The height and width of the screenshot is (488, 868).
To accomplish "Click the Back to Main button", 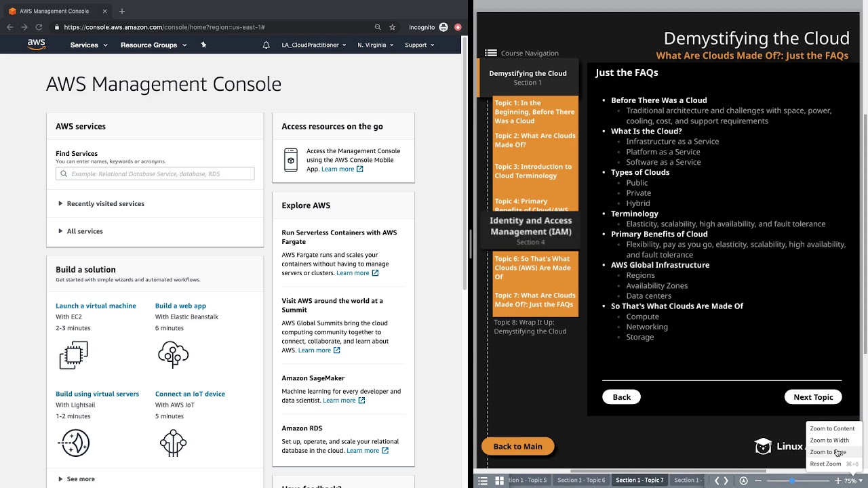I will (518, 446).
